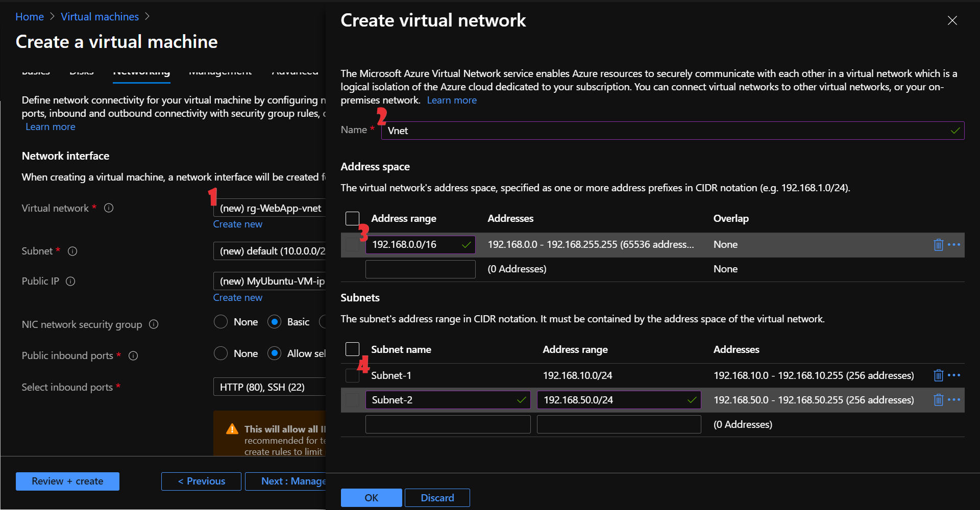Viewport: 980px width, 510px height.
Task: Open more options for the 192.168.0.0/16 address range
Action: tap(954, 245)
